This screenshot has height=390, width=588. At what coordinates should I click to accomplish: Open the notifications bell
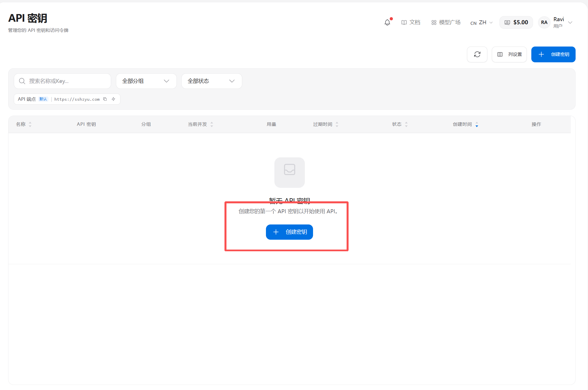(x=387, y=23)
